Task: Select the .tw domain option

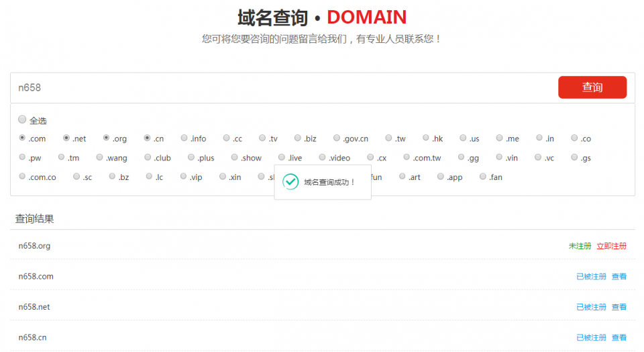Action: point(388,138)
